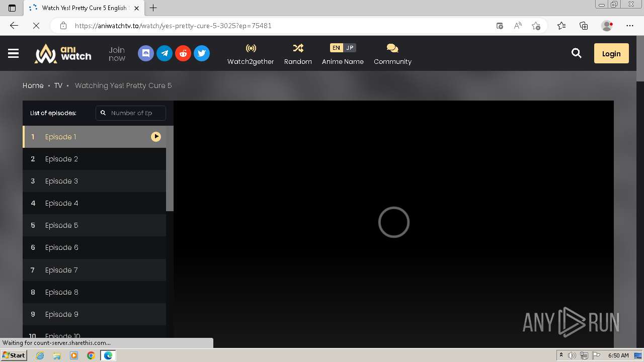
Task: Add this page to favorites
Action: [x=536, y=26]
